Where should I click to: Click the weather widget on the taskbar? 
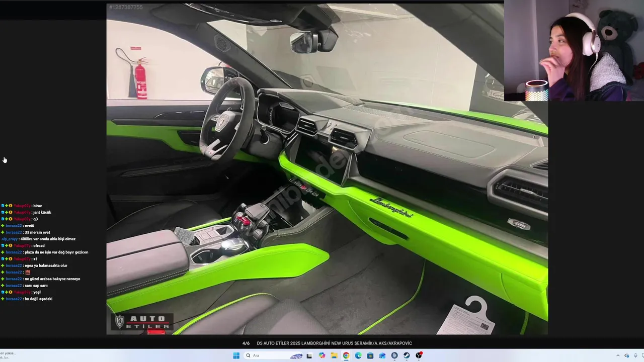(8, 355)
